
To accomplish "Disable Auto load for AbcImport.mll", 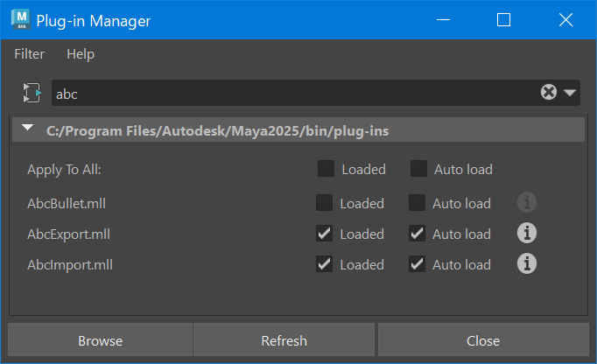I will 417,264.
